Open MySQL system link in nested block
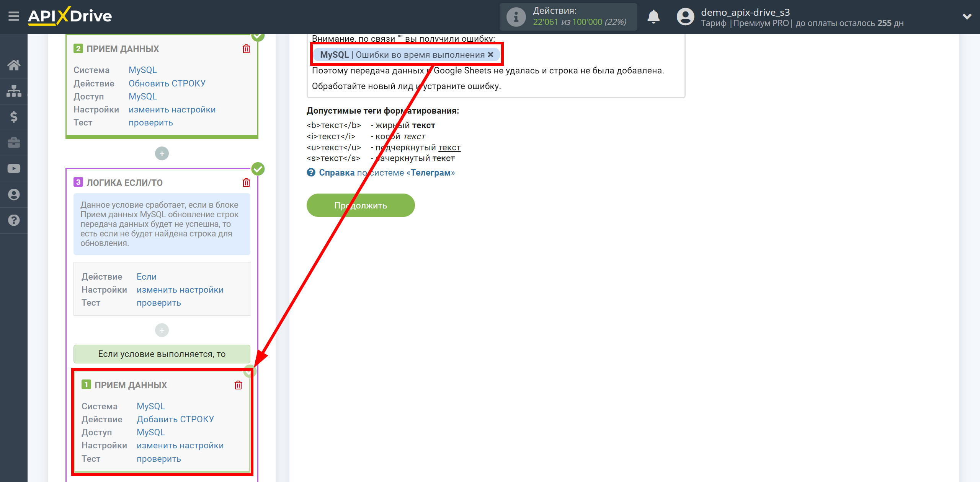This screenshot has height=482, width=980. 151,406
